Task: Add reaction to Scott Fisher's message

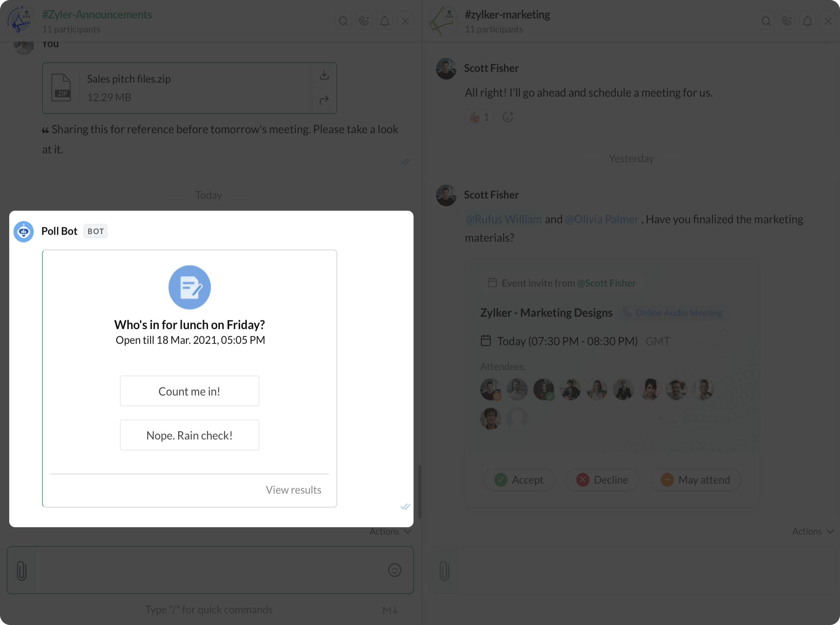Action: (x=507, y=117)
